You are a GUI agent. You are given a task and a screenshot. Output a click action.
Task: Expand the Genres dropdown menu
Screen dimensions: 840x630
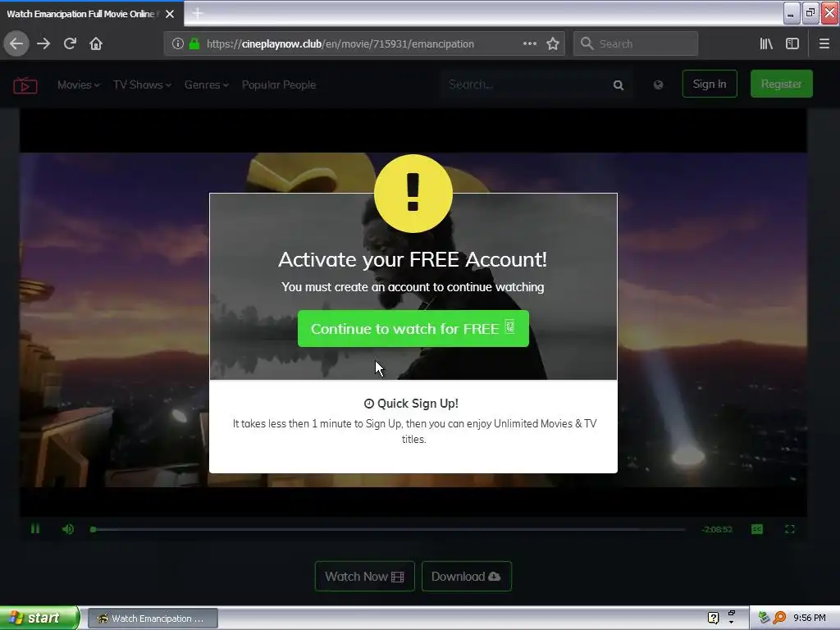206,84
